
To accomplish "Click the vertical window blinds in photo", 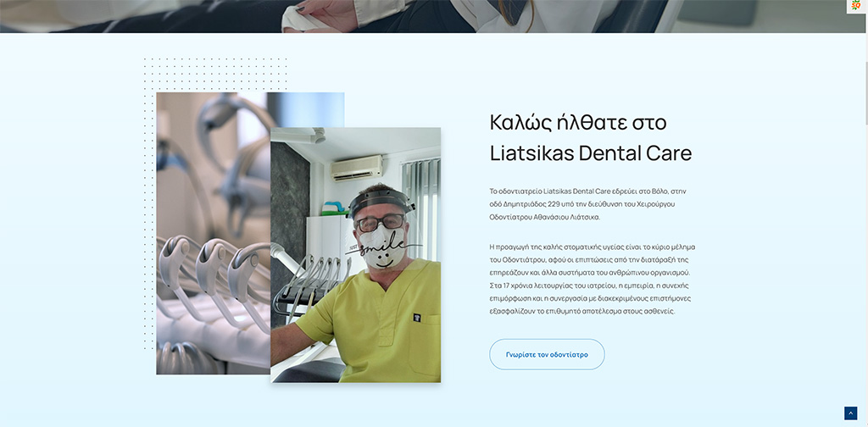I will click(421, 209).
